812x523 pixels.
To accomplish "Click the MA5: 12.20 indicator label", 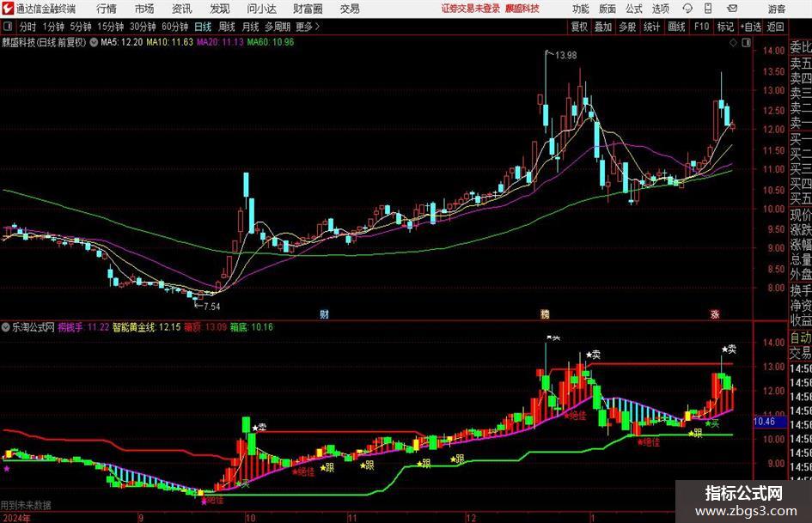I will click(x=122, y=42).
